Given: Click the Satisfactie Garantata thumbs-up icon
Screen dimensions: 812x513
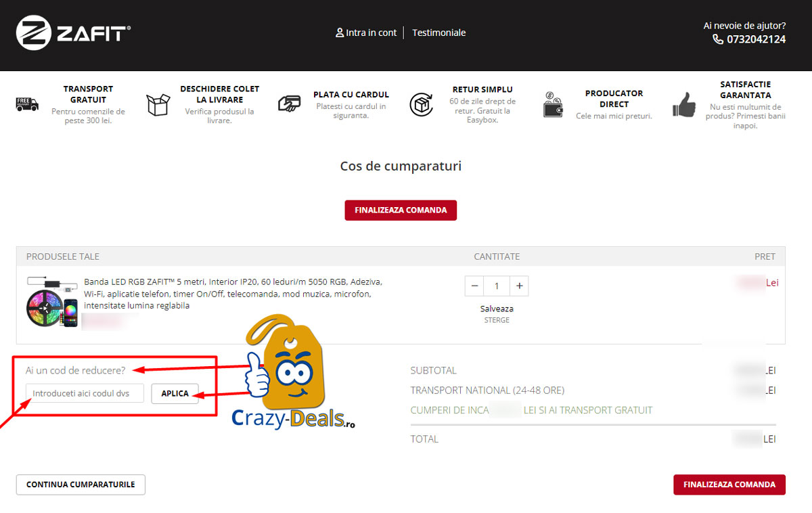Looking at the screenshot, I should [x=683, y=106].
